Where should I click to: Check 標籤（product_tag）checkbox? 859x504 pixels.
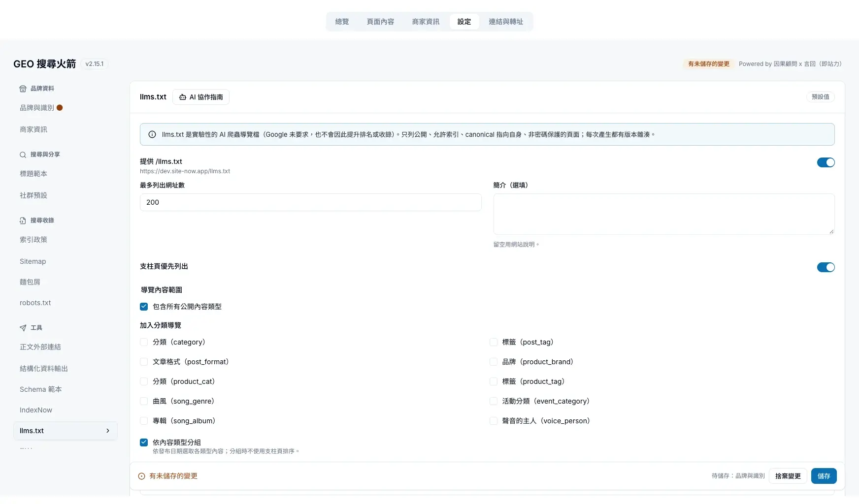pos(494,381)
